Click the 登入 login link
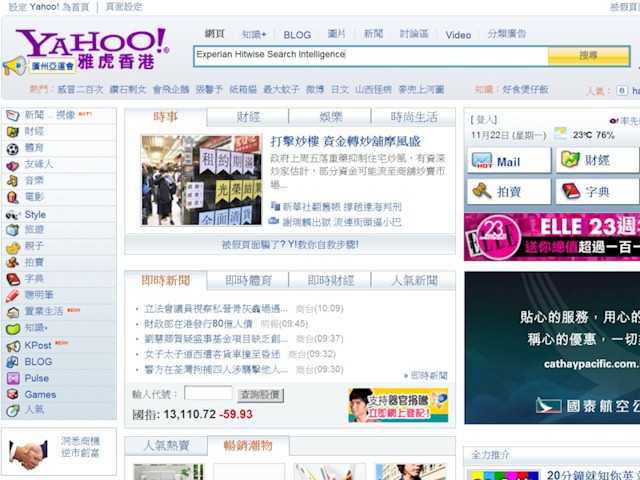This screenshot has height=480, width=640. pyautogui.click(x=484, y=120)
